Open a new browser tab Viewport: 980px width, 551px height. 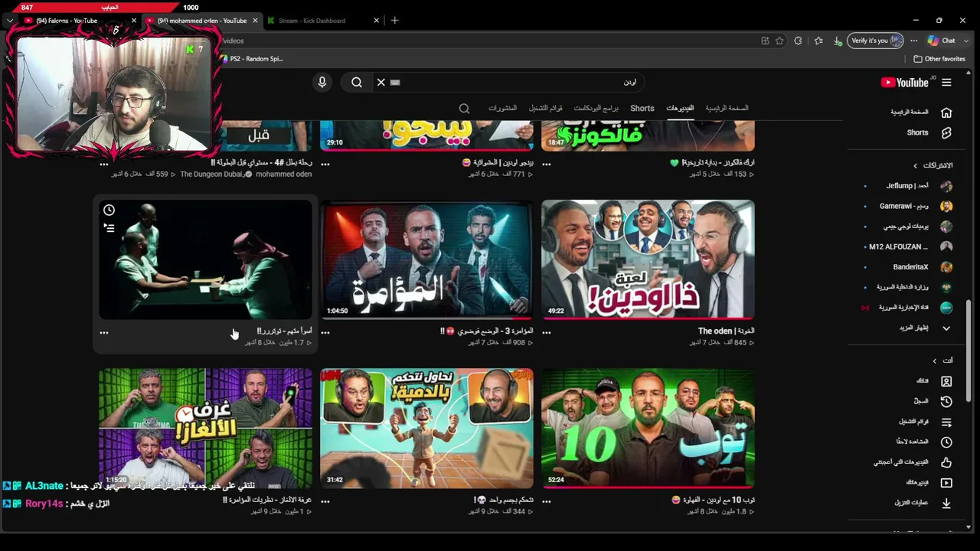395,21
